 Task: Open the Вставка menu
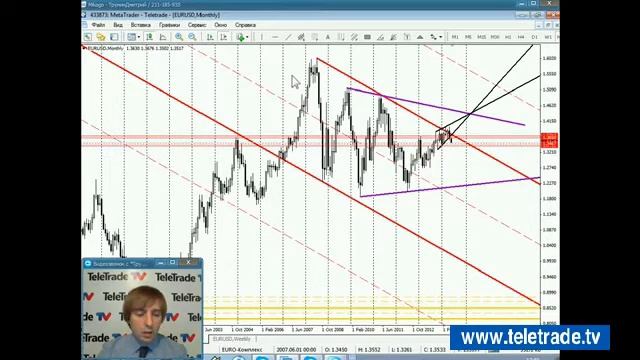coord(140,25)
